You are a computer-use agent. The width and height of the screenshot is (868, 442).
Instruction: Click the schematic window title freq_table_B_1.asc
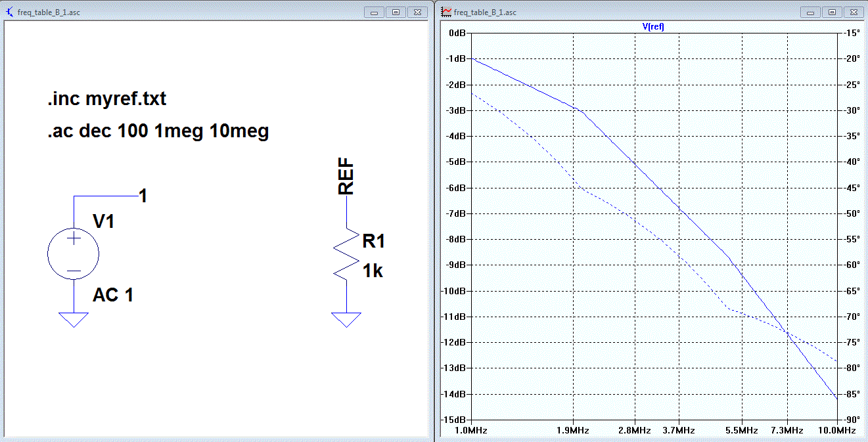pos(49,12)
